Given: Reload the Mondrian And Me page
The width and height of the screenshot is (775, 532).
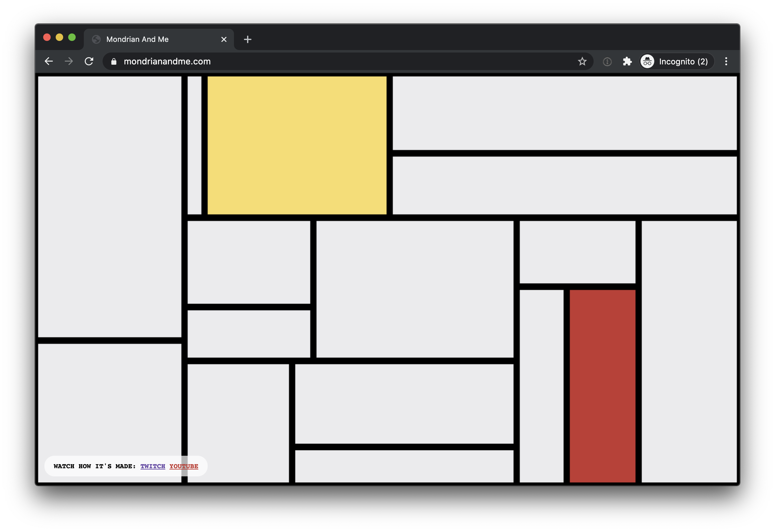Looking at the screenshot, I should pyautogui.click(x=89, y=61).
